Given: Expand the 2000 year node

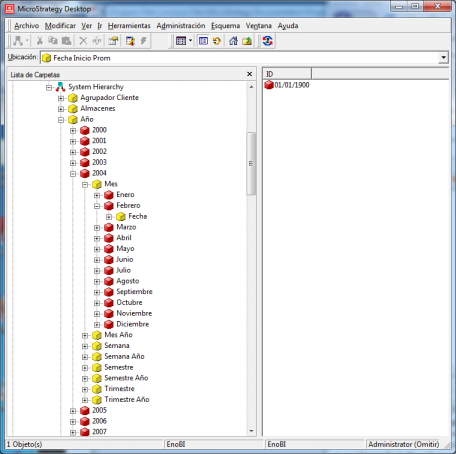Looking at the screenshot, I should click(73, 131).
